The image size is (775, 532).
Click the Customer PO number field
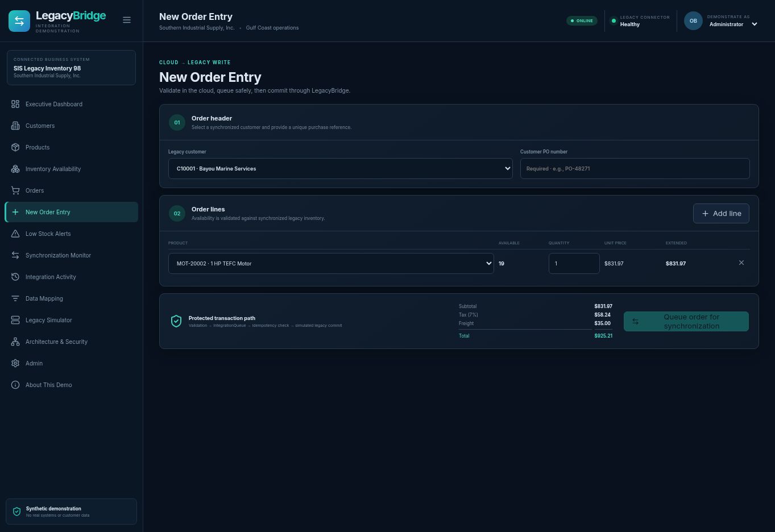tap(635, 168)
